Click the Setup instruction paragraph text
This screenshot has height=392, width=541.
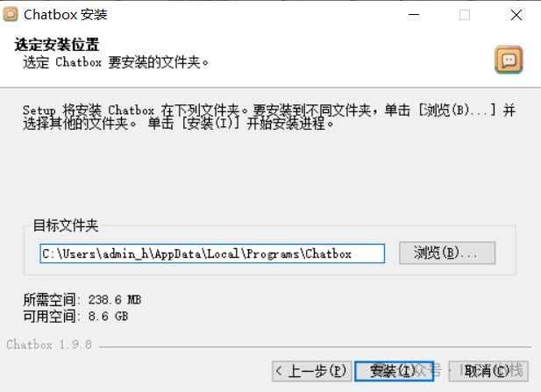pos(269,117)
